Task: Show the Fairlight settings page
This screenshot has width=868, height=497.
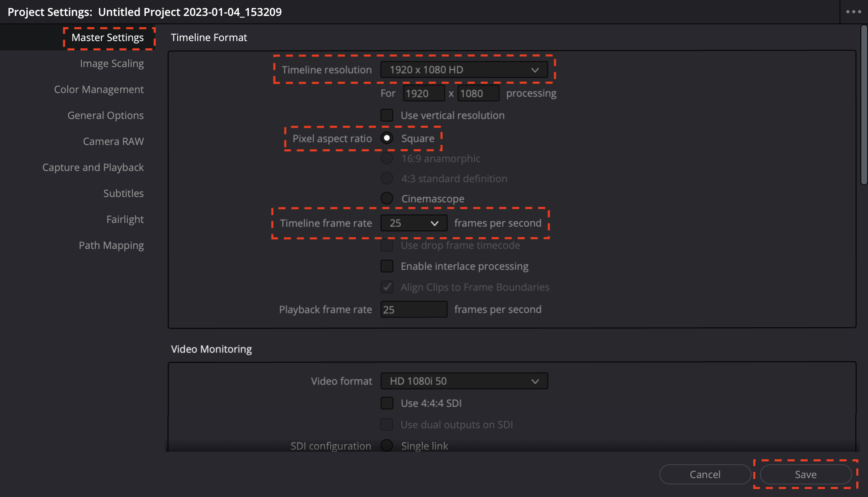Action: tap(125, 220)
